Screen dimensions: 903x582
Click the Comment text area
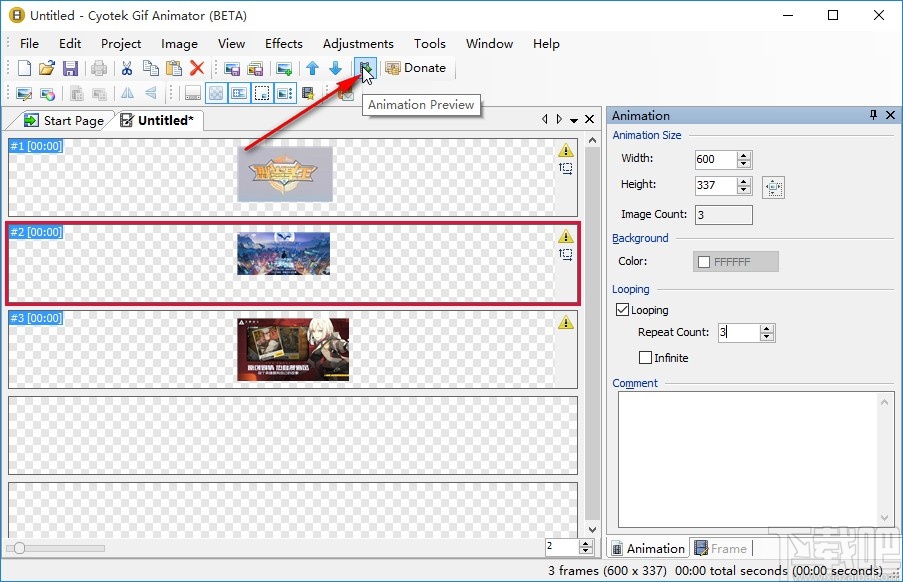[756, 459]
